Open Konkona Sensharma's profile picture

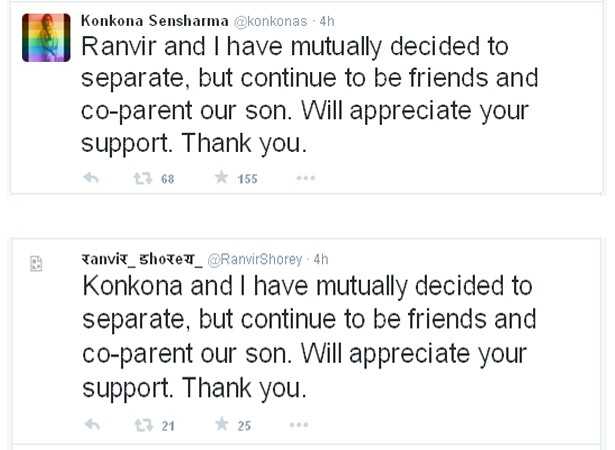[x=45, y=38]
